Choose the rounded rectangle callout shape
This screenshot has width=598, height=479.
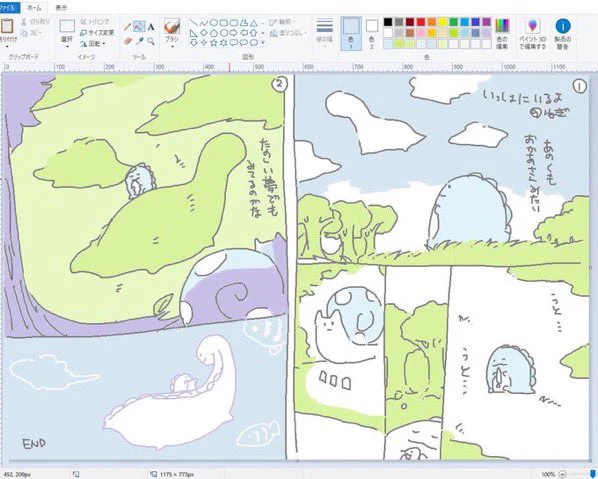234,43
